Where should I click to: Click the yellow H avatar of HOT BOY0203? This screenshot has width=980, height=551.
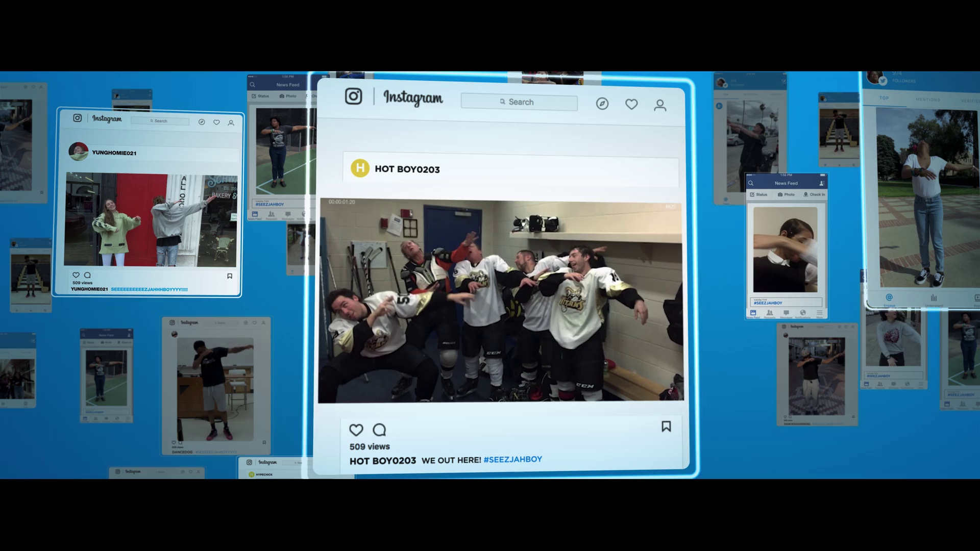360,168
